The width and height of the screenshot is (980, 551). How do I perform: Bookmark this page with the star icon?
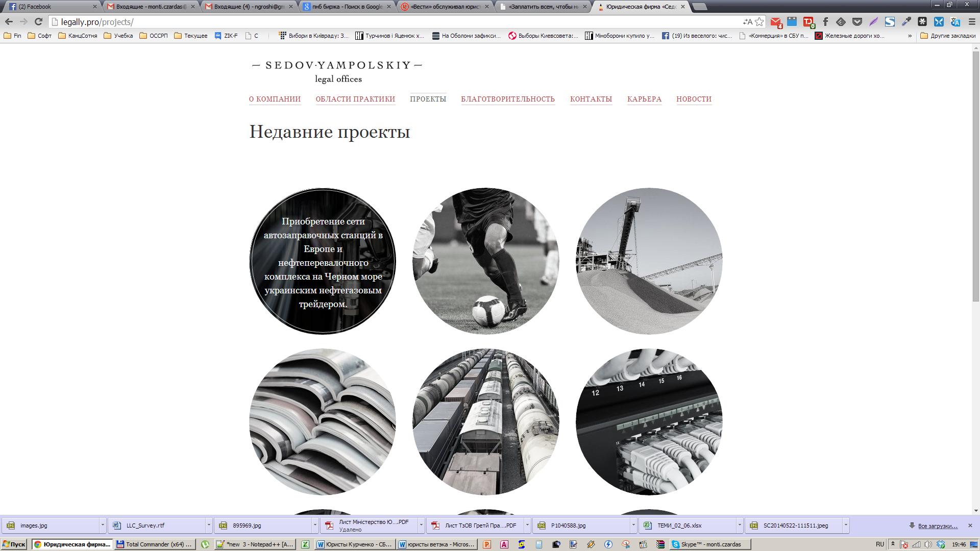pos(759,21)
